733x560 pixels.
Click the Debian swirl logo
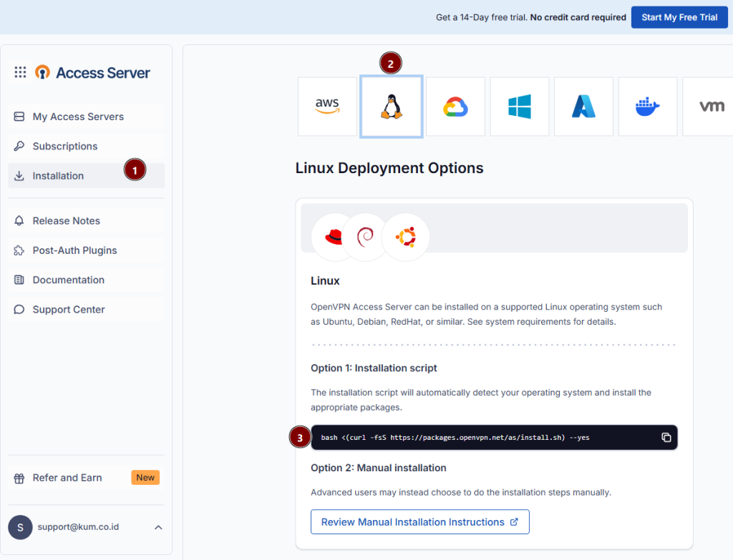365,237
